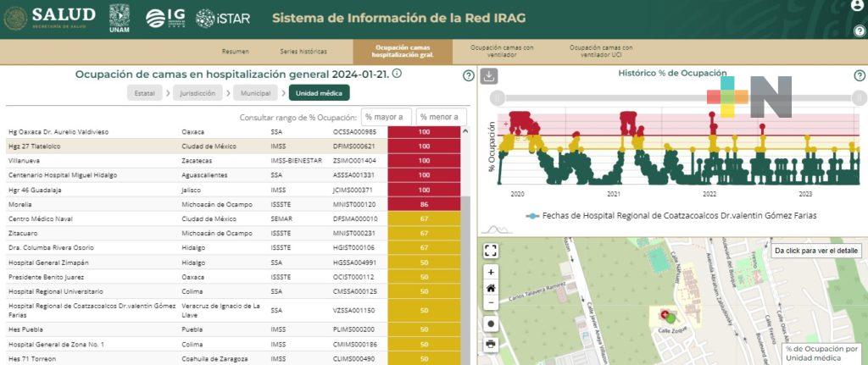Click the Zacatecas state cell
Viewport: 868px width, 365px height.
coord(196,161)
